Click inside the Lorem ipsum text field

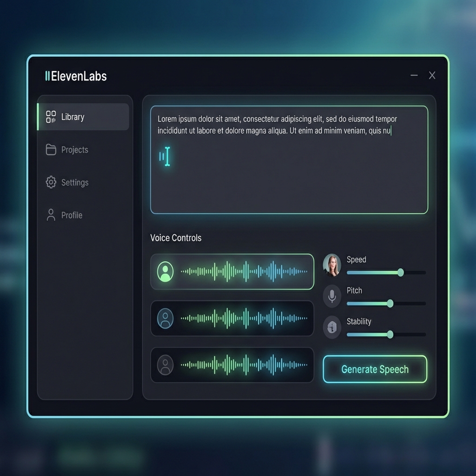(289, 160)
